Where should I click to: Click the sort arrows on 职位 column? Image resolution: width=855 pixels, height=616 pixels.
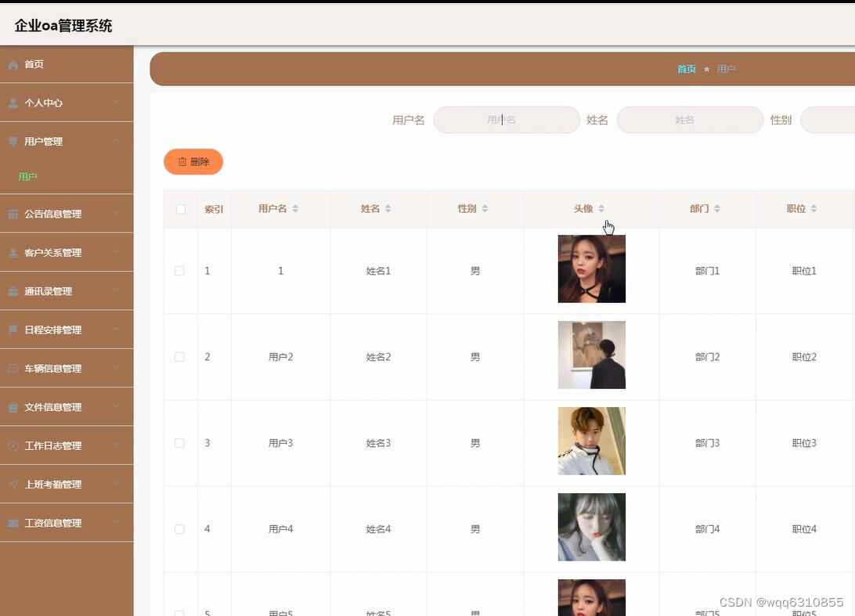tap(814, 209)
